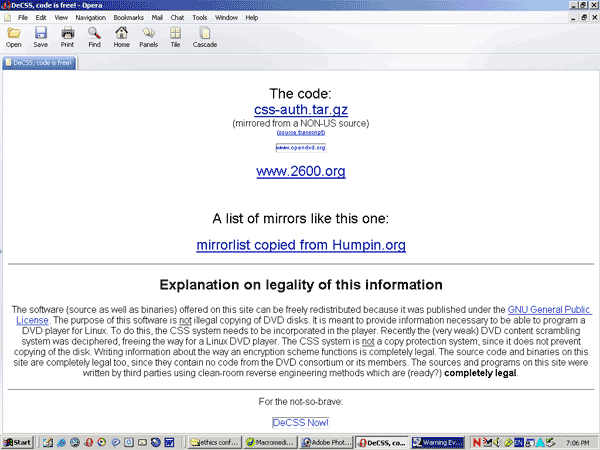The height and width of the screenshot is (450, 600).
Task: Open the GNU General Public License link
Action: click(x=549, y=310)
